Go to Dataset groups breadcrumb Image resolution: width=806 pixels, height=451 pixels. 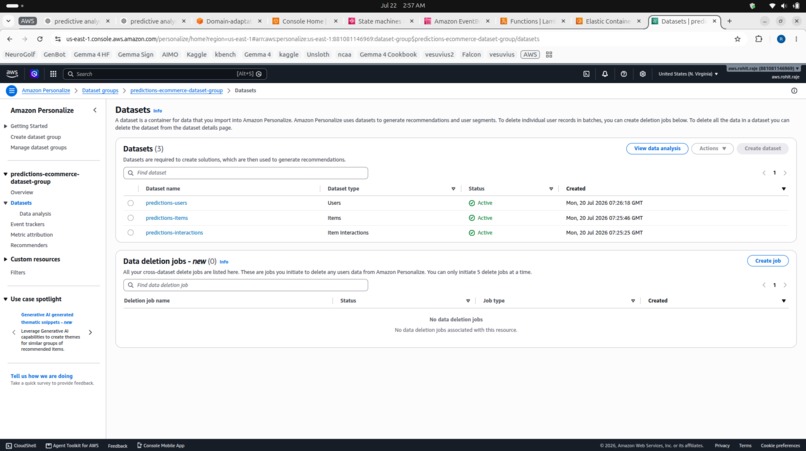(x=100, y=91)
